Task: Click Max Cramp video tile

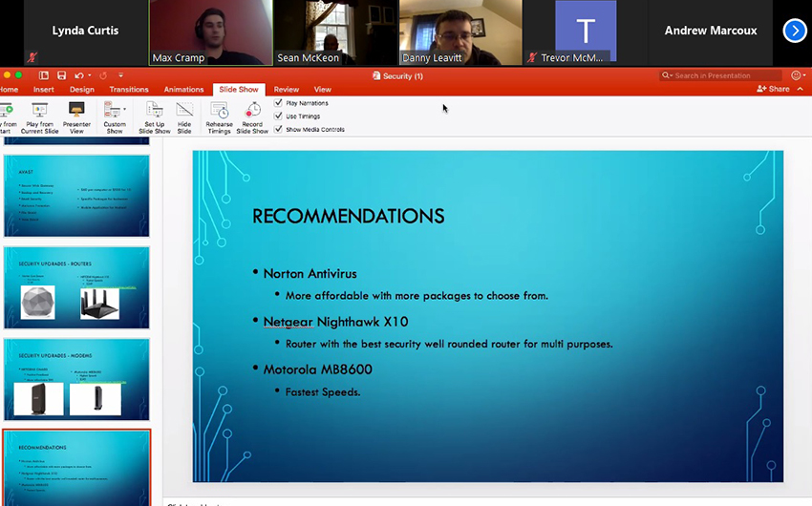Action: coord(211,32)
